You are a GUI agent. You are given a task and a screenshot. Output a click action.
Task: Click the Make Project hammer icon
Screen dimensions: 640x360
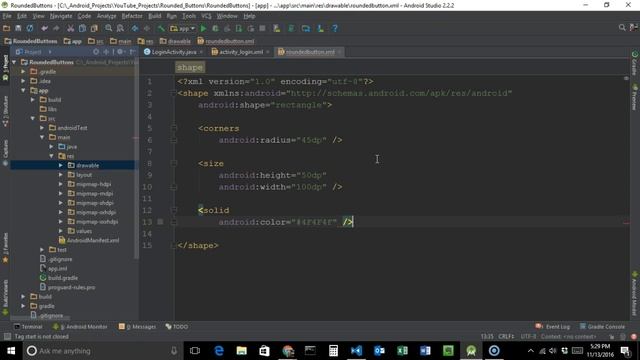click(x=161, y=28)
